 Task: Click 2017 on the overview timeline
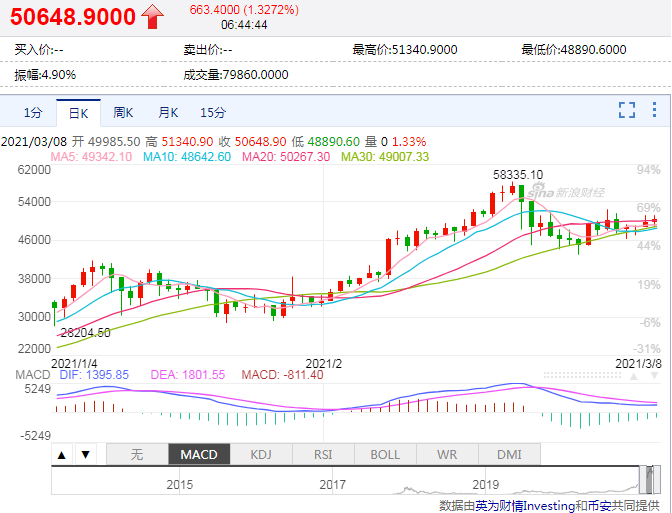coord(333,485)
